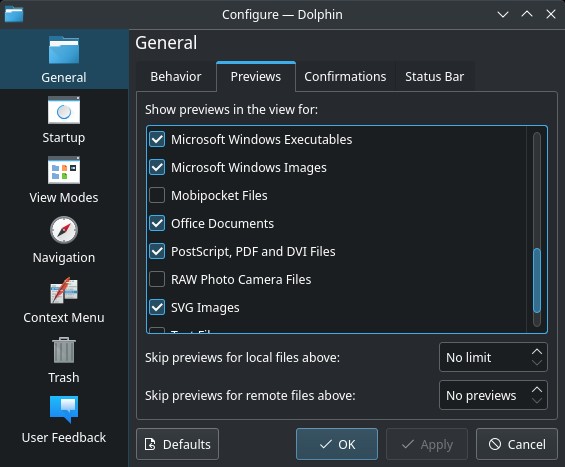Switch to the Status Bar tab

click(x=435, y=77)
